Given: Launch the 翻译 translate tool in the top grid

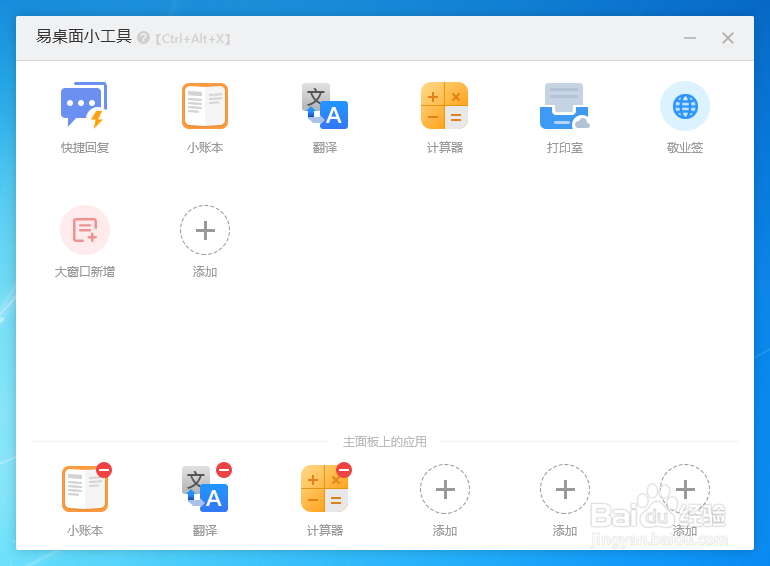Looking at the screenshot, I should 325,106.
